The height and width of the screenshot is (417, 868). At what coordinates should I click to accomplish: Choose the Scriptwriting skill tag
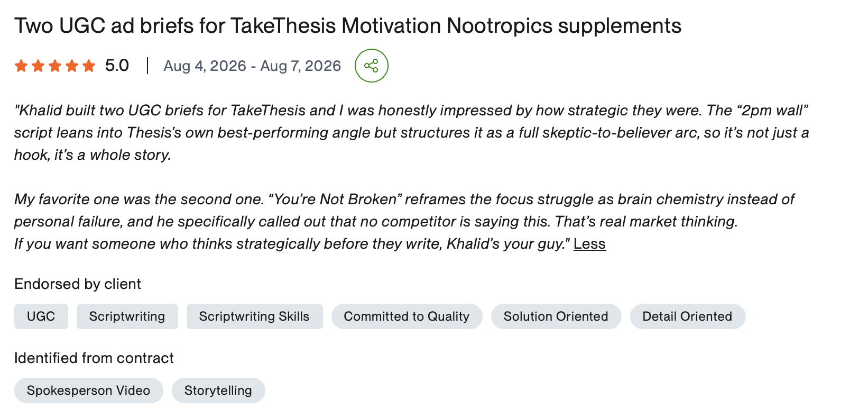pyautogui.click(x=127, y=316)
